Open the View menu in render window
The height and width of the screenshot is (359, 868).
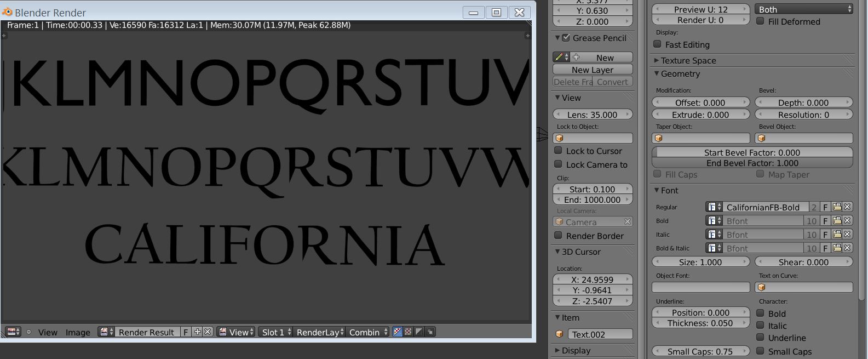tap(48, 332)
